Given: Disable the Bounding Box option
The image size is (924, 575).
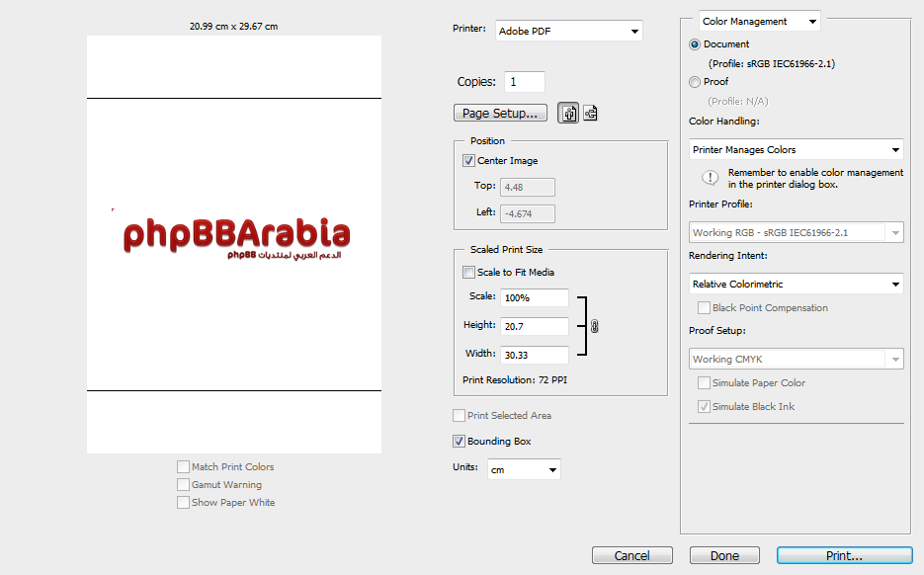Looking at the screenshot, I should [460, 442].
